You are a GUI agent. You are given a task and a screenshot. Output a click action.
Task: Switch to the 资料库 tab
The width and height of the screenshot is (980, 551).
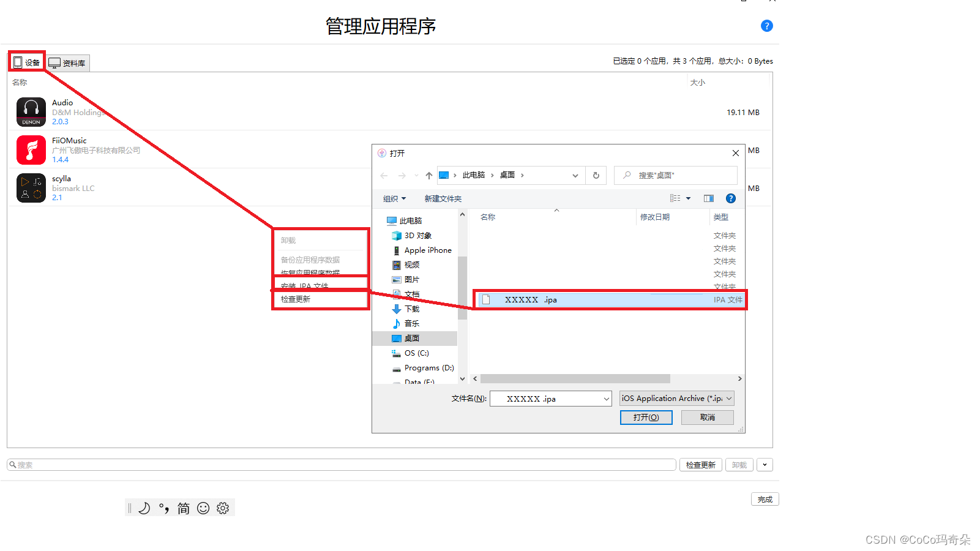click(67, 63)
